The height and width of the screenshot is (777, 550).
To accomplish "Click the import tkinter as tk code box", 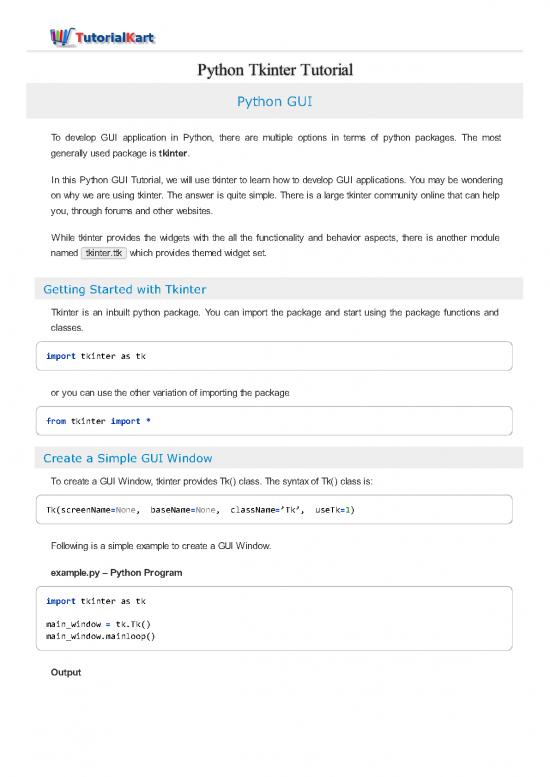I will 274,356.
